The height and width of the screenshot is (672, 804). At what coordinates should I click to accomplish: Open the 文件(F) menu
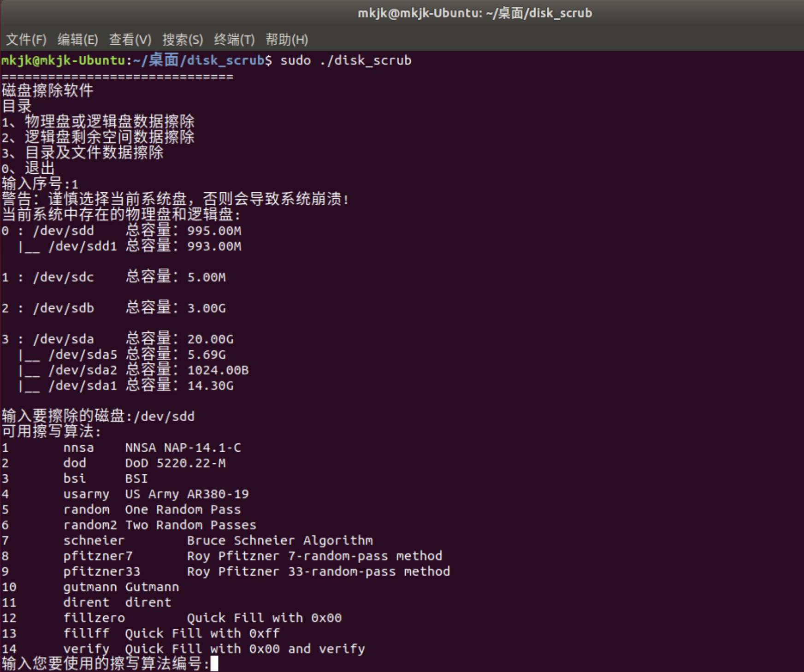point(26,40)
